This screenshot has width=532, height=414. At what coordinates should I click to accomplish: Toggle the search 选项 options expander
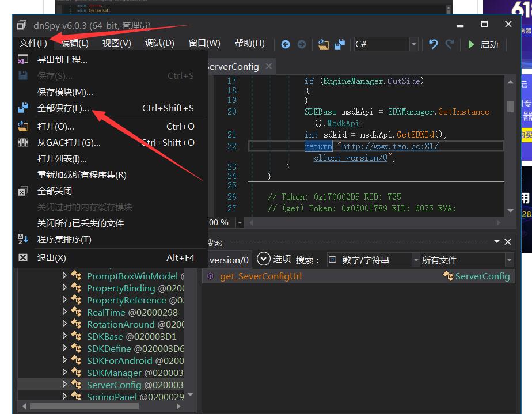point(264,260)
